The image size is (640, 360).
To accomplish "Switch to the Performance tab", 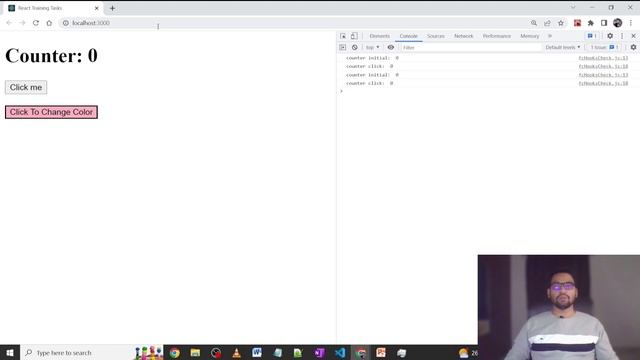I will click(497, 36).
